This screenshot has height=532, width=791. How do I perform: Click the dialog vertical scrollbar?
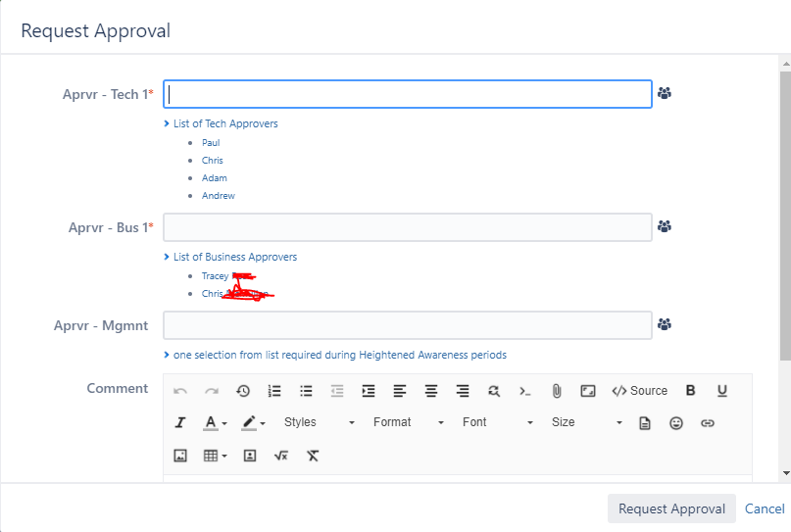coord(785,216)
